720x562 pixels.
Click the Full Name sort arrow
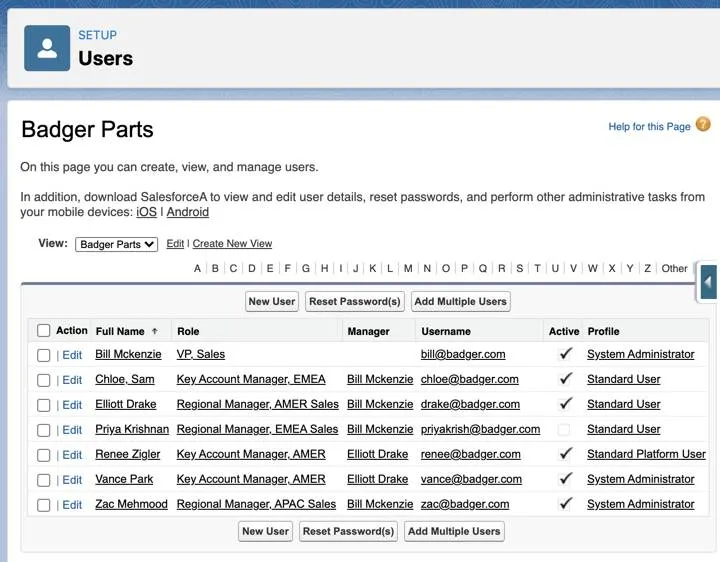tap(155, 331)
